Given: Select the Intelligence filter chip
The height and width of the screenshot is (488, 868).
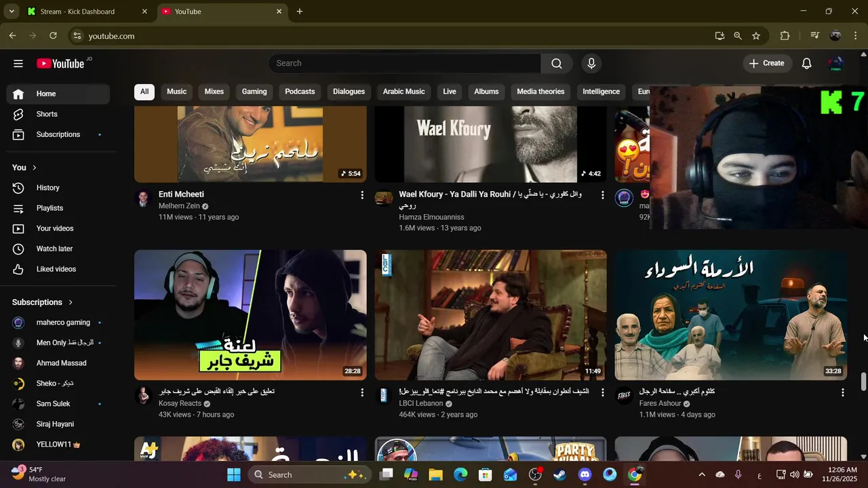Looking at the screenshot, I should point(601,91).
